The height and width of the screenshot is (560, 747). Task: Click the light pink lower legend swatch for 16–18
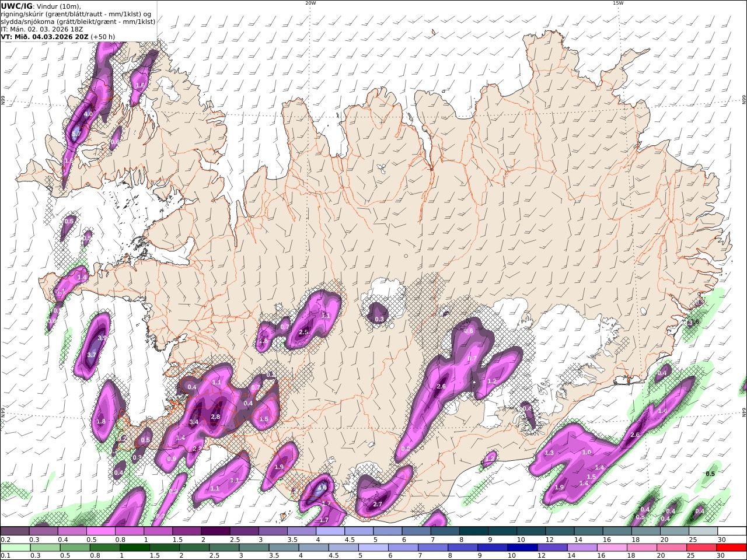[x=613, y=547]
